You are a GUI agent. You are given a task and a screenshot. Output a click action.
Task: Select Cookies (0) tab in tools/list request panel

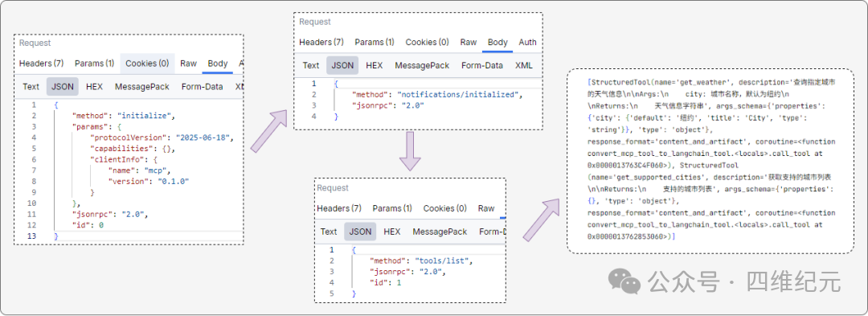point(445,208)
